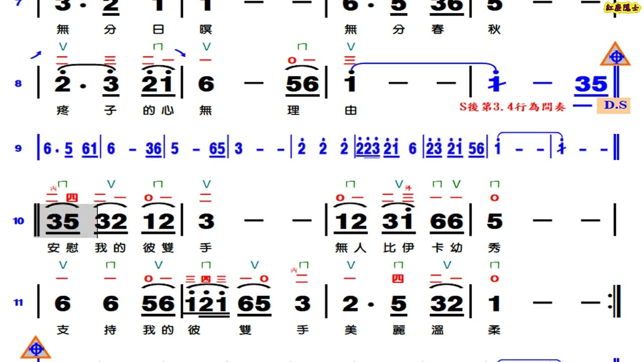Click the lyric character 由
The image size is (644, 362).
(x=351, y=110)
